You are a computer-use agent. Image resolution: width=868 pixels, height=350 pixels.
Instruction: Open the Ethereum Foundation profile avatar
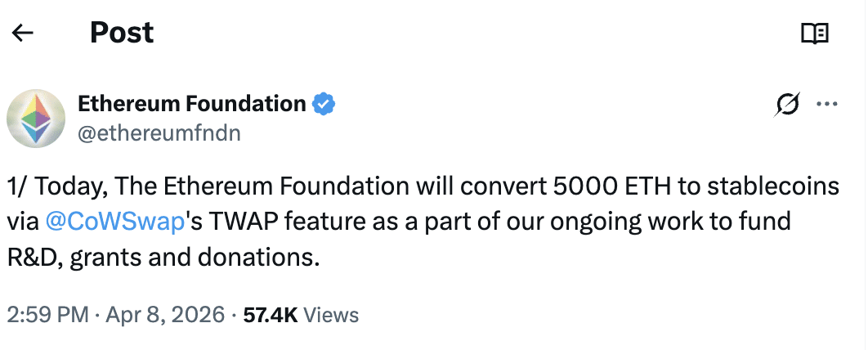tap(36, 118)
